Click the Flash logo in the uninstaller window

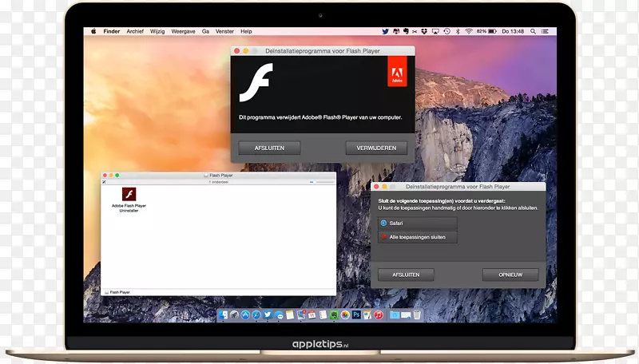pos(256,82)
